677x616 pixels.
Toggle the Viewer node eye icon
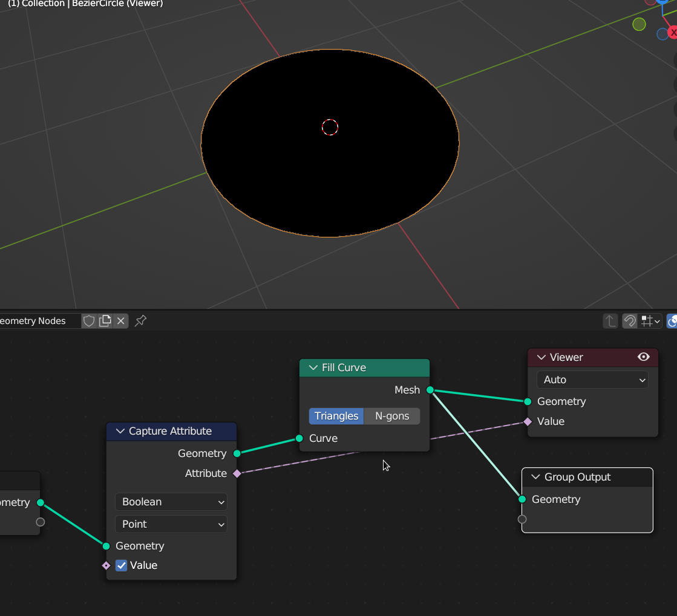pos(644,357)
